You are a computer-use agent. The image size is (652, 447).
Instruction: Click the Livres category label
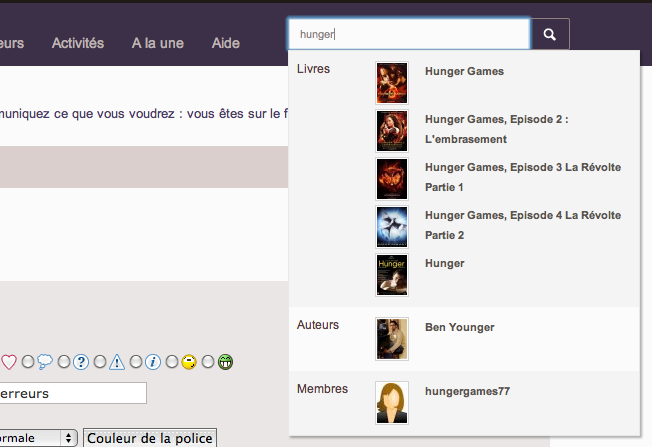click(x=313, y=69)
